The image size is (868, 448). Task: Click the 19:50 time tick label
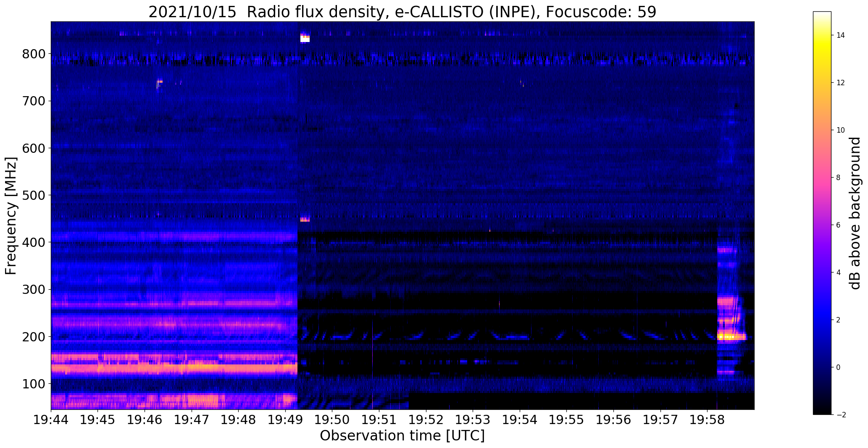[x=332, y=420]
